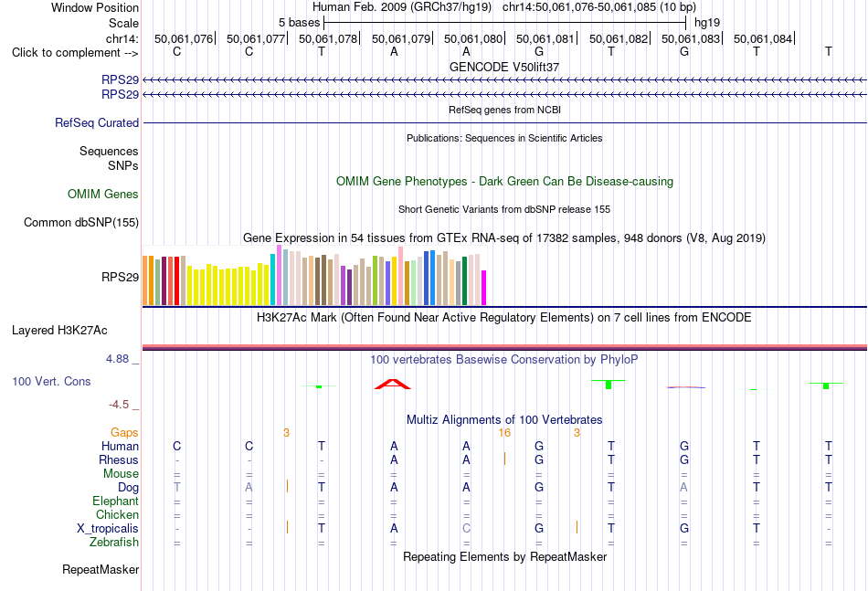The height and width of the screenshot is (591, 868).
Task: Open 'Short Genetic Variants from dbSNP release 155'
Action: tap(504, 209)
